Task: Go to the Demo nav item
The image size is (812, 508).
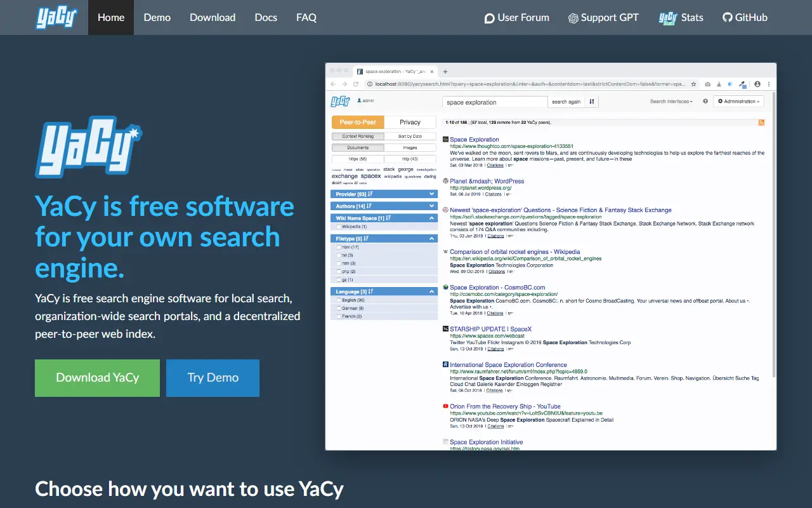Action: pos(157,17)
